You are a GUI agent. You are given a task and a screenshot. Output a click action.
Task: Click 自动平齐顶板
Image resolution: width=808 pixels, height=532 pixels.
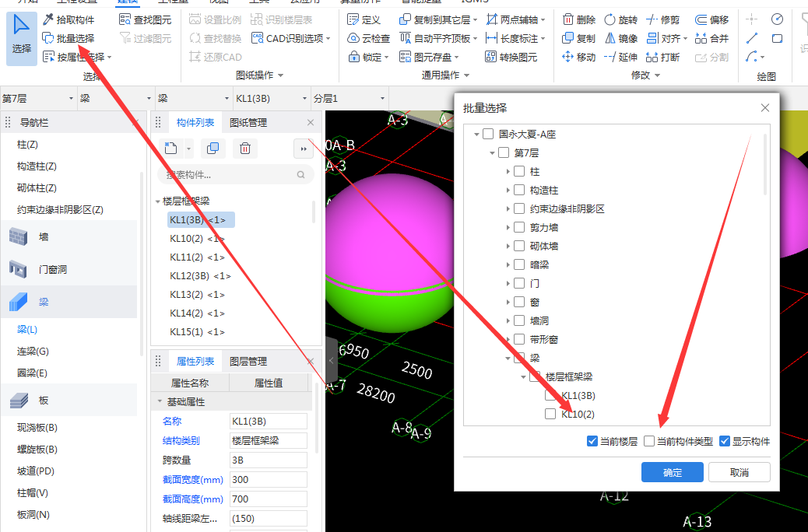pos(438,38)
